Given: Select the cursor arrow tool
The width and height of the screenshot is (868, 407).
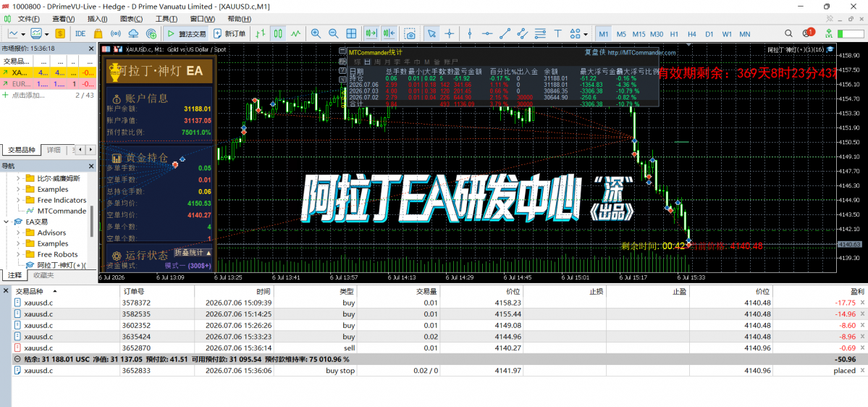Looking at the screenshot, I should pos(431,33).
